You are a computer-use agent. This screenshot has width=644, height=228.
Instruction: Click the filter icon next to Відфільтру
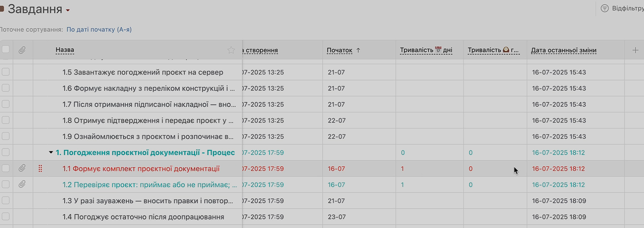(605, 8)
